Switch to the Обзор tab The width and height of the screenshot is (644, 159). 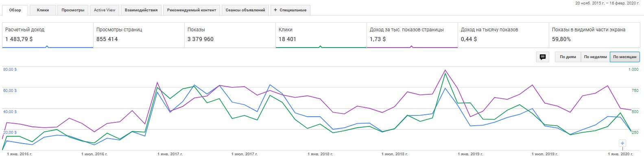point(15,10)
